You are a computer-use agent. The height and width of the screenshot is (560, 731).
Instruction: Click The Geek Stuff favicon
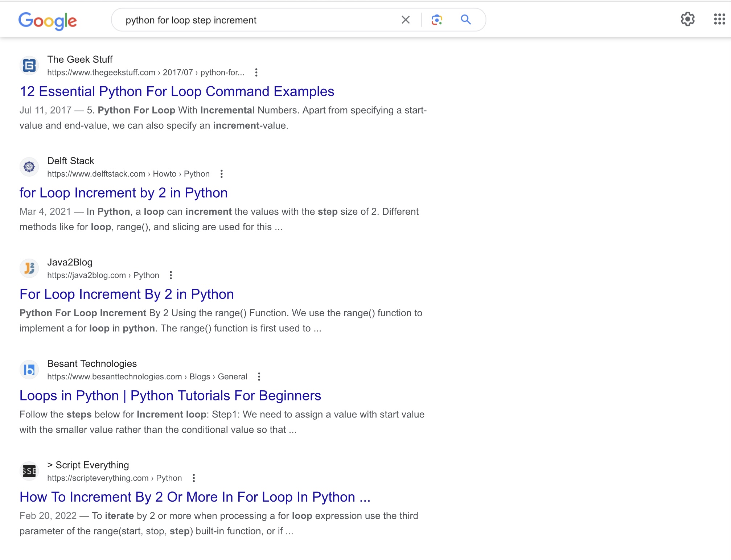29,66
